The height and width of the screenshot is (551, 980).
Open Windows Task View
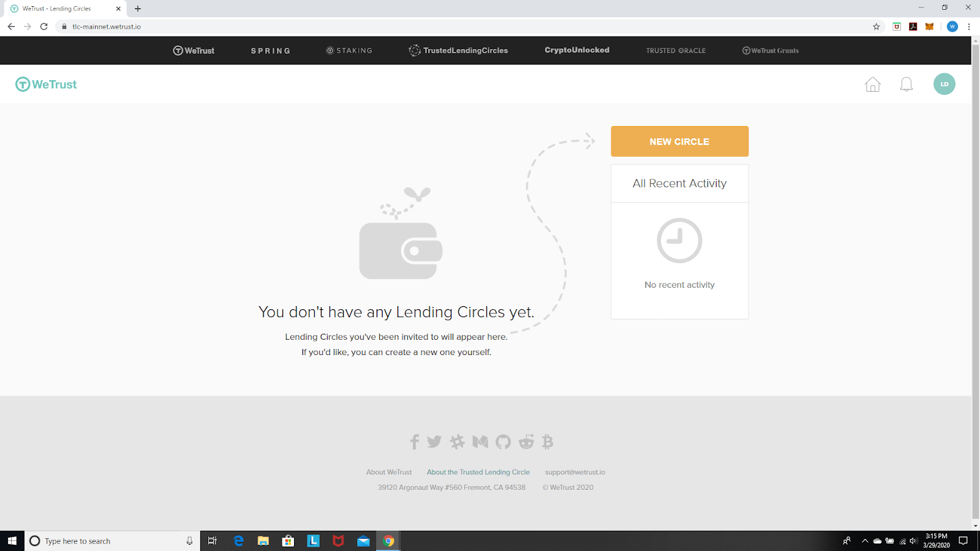tap(213, 541)
